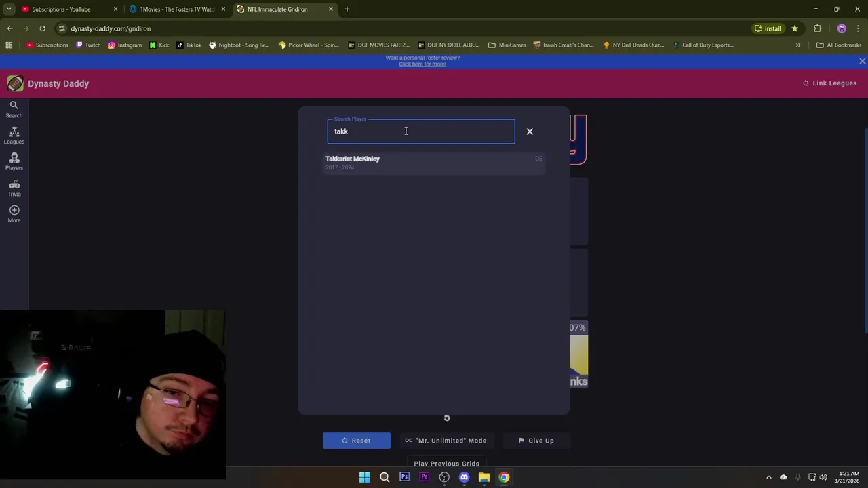This screenshot has height=488, width=868.
Task: Open the Isaiah Creati's Channel bookmark
Action: click(x=564, y=45)
